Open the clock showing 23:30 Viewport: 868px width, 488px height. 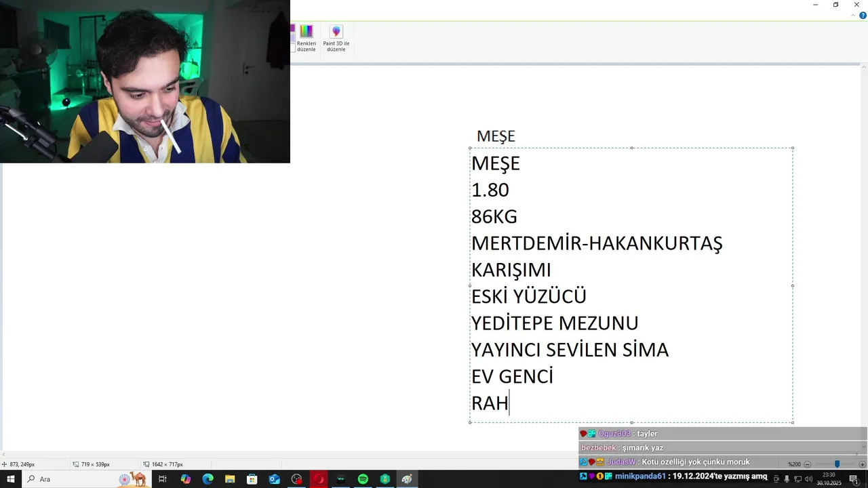[x=829, y=479]
